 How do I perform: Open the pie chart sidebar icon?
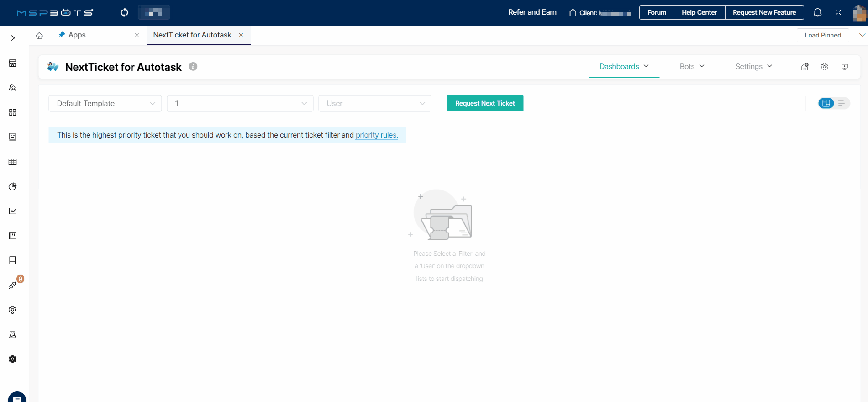(13, 186)
